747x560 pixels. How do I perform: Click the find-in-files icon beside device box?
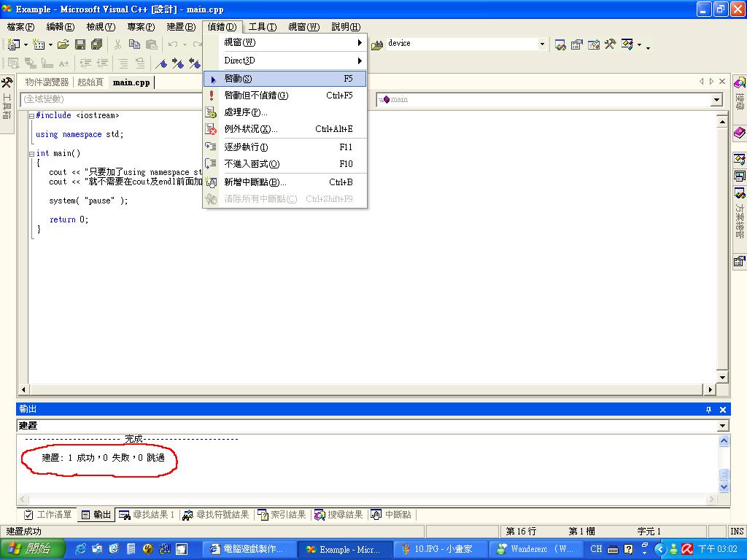(377, 44)
